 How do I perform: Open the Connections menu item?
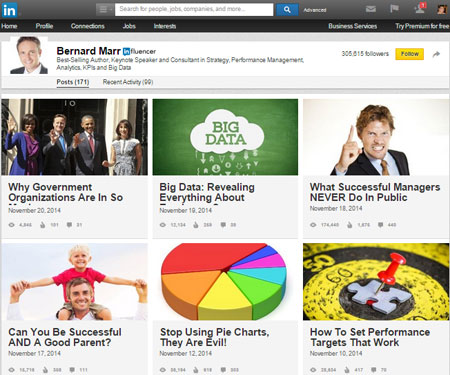87,26
